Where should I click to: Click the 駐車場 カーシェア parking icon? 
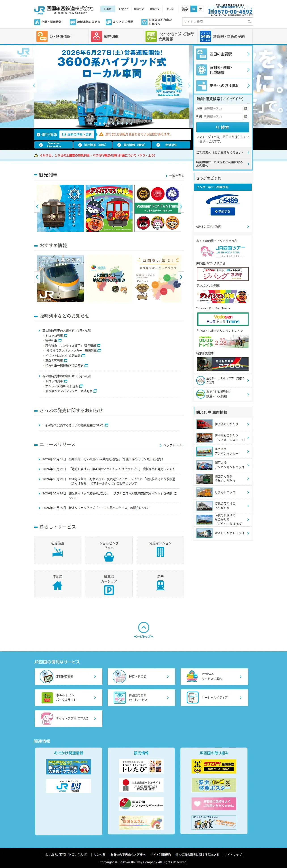[x=109, y=590]
